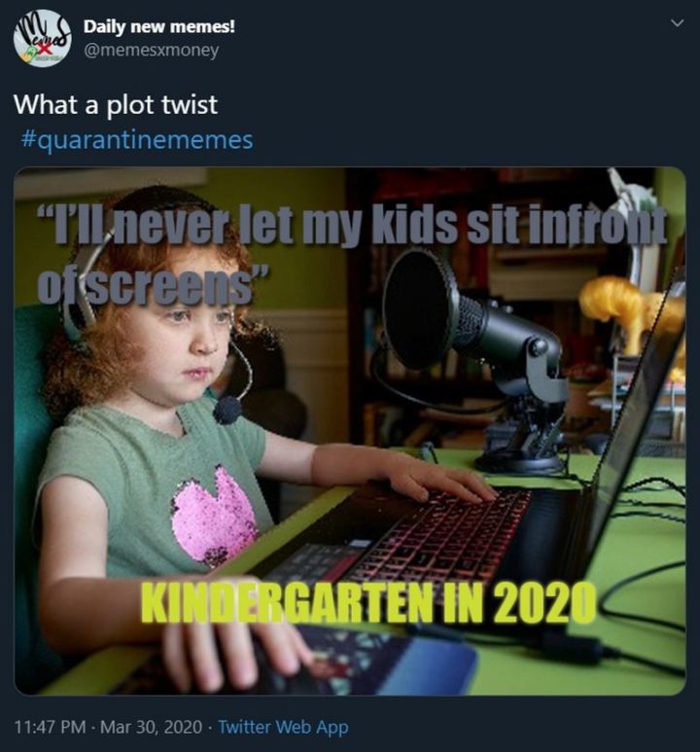Open the Daily new memes profile avatar
Screen dimensions: 700x752
[42, 38]
